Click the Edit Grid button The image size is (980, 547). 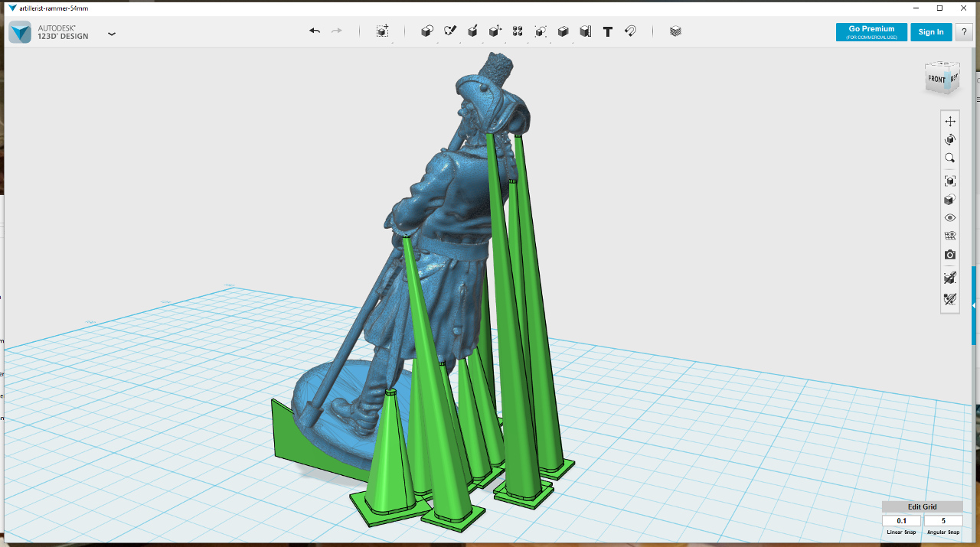point(922,506)
